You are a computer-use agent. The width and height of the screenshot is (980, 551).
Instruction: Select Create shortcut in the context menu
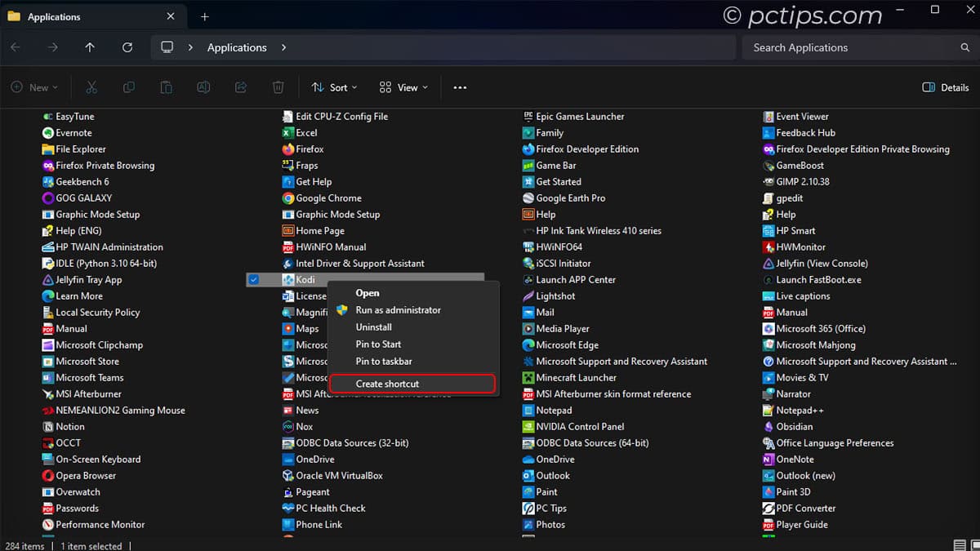(388, 384)
